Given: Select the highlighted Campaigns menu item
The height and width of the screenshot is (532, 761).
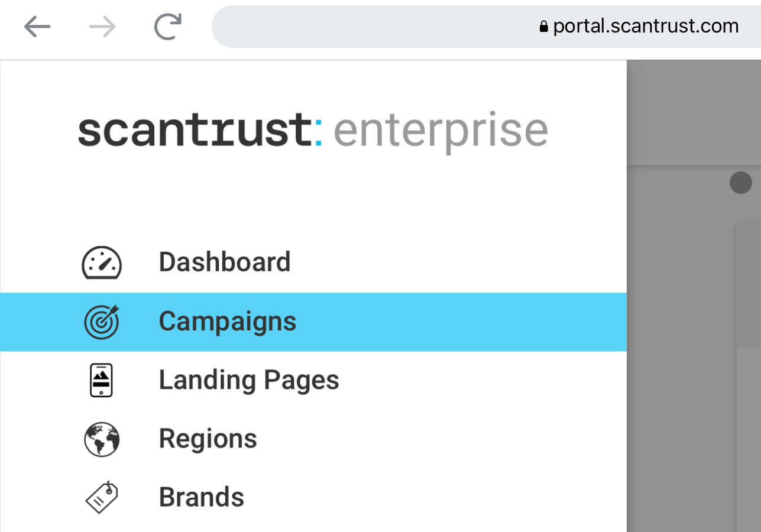Looking at the screenshot, I should click(227, 321).
